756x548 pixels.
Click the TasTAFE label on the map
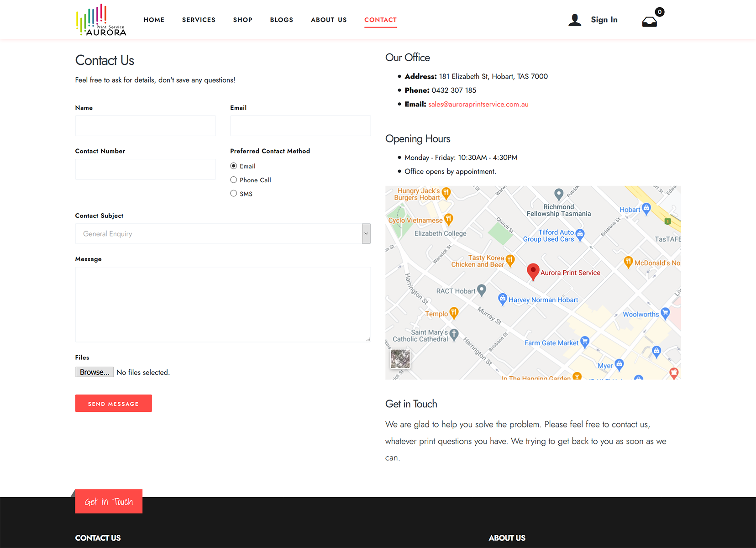click(667, 239)
